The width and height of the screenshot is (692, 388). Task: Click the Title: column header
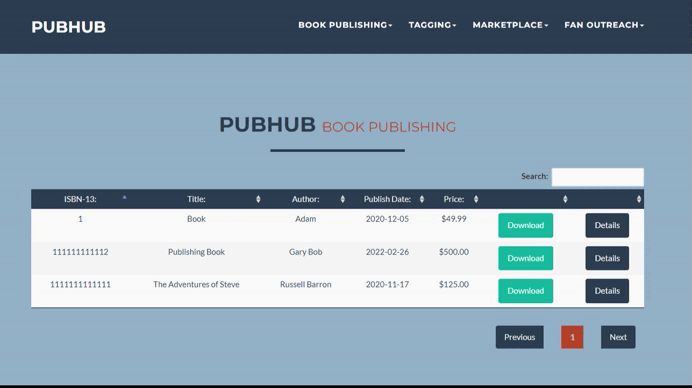196,199
